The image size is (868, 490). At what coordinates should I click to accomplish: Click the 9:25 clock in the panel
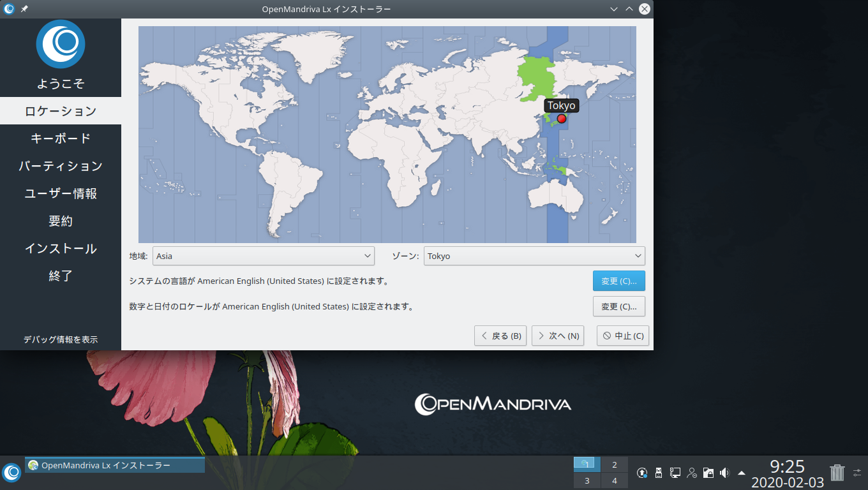[x=788, y=466]
